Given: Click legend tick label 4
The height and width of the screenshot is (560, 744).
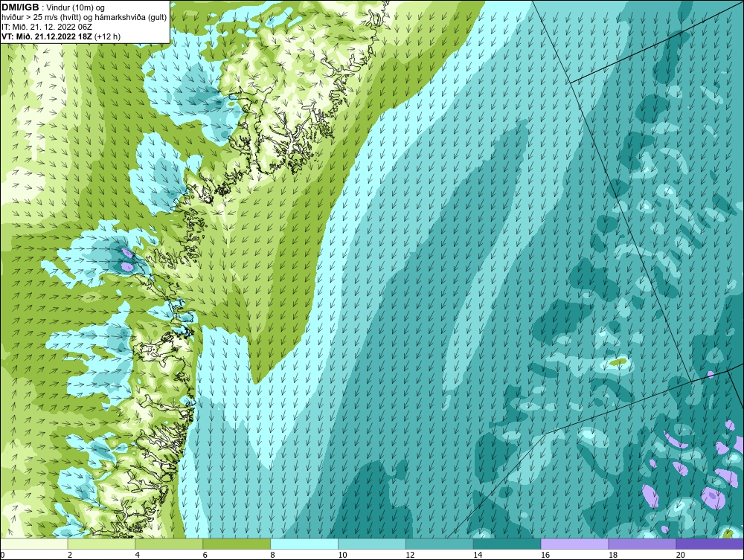Looking at the screenshot, I should [x=138, y=555].
